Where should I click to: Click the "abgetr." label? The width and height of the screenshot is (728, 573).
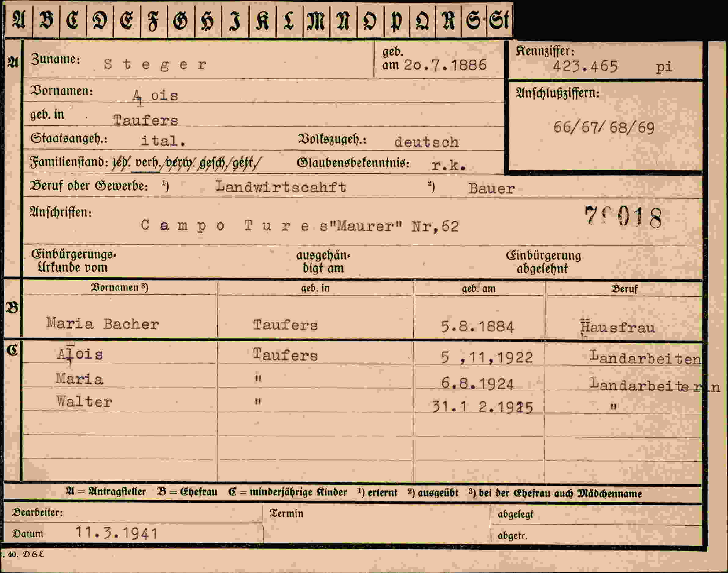click(512, 536)
